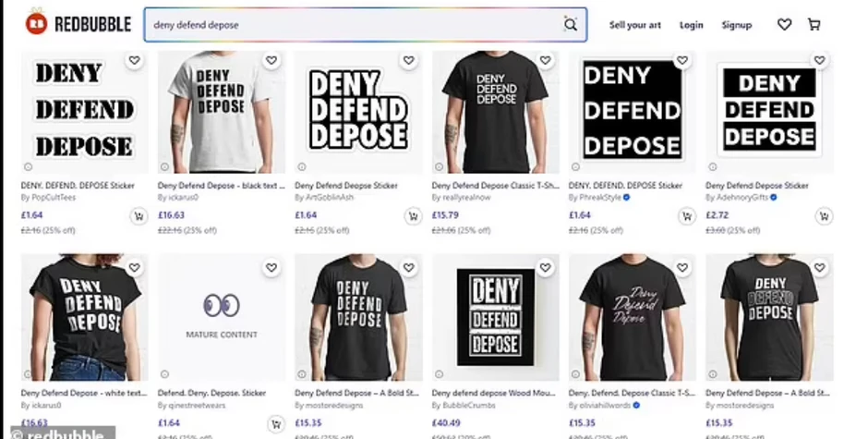Add qinestreetwears sticker to cart
The height and width of the screenshot is (439, 868).
pyautogui.click(x=275, y=424)
